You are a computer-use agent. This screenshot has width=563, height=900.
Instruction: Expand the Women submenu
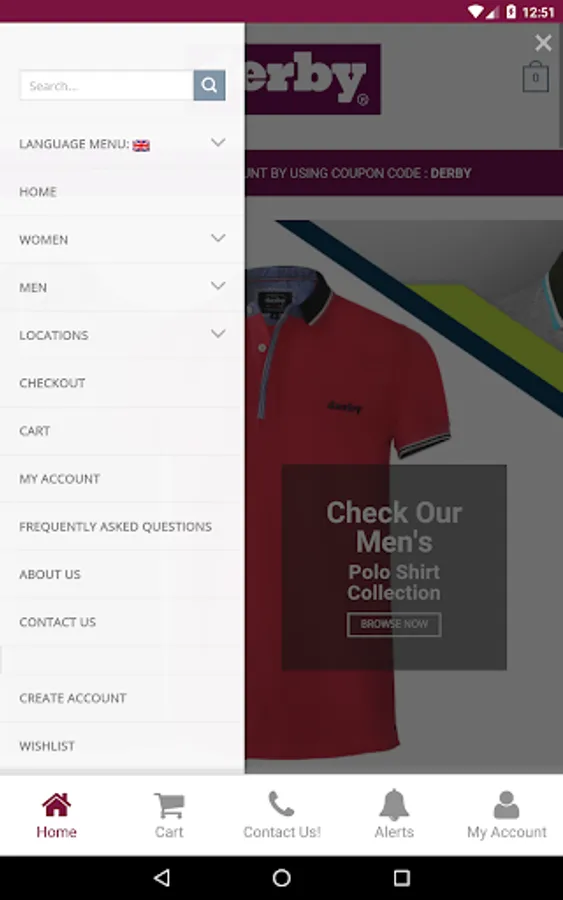[218, 238]
